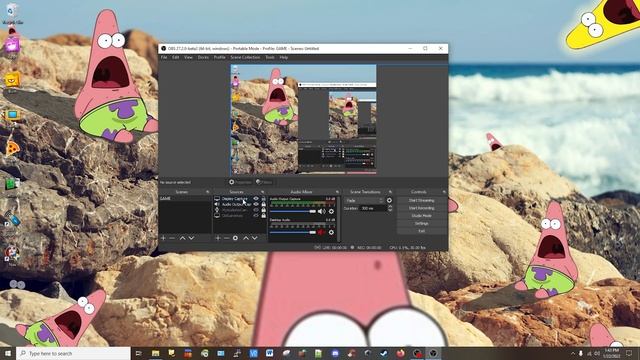Image resolution: width=640 pixels, height=360 pixels.
Task: Open the File menu
Action: (164, 58)
